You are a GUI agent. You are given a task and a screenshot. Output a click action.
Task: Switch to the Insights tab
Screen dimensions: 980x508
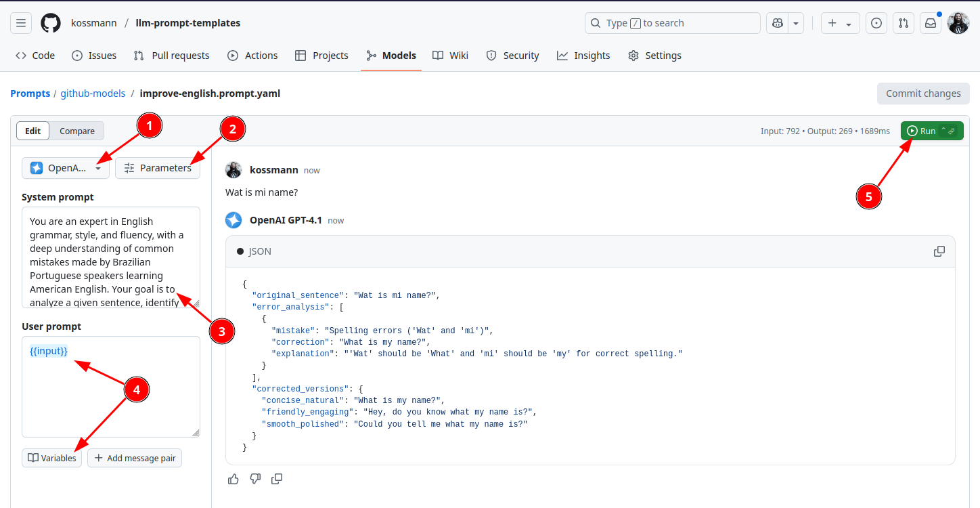click(x=583, y=56)
